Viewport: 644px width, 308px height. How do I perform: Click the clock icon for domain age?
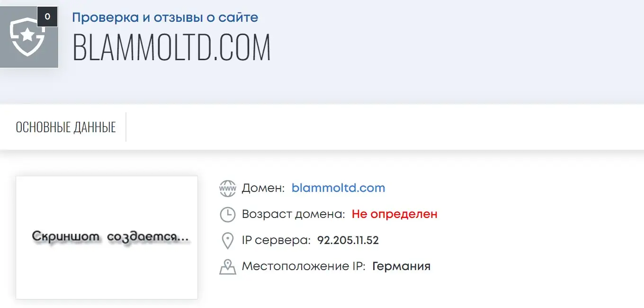(228, 214)
